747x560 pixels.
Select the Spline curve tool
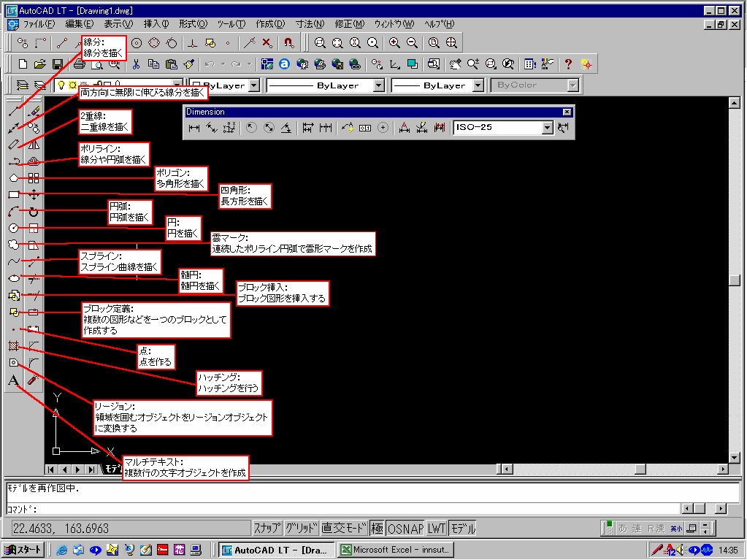coord(14,261)
